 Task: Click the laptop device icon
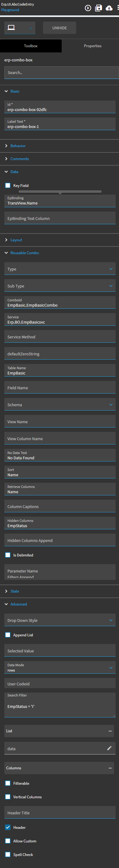click(x=11, y=28)
